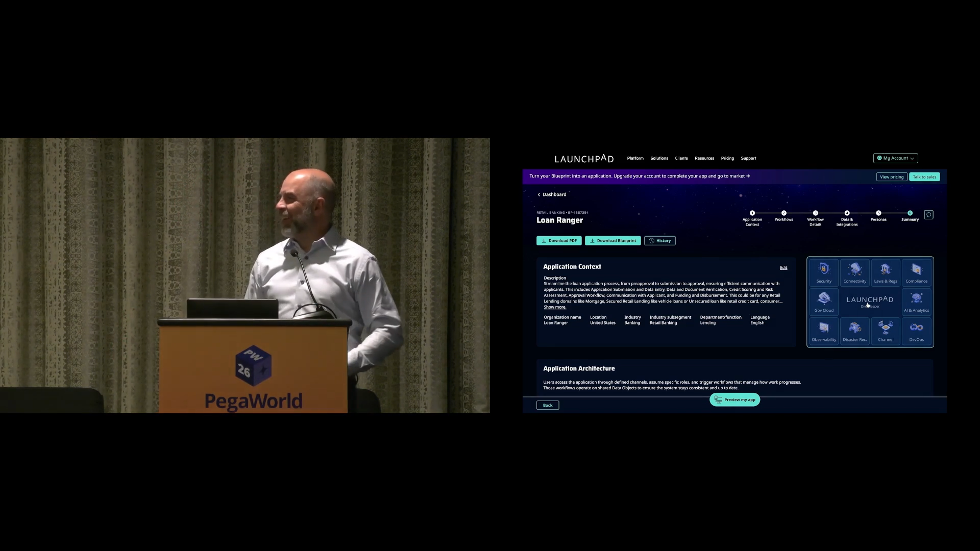Click Download PDF button
The width and height of the screenshot is (980, 551).
[559, 241]
